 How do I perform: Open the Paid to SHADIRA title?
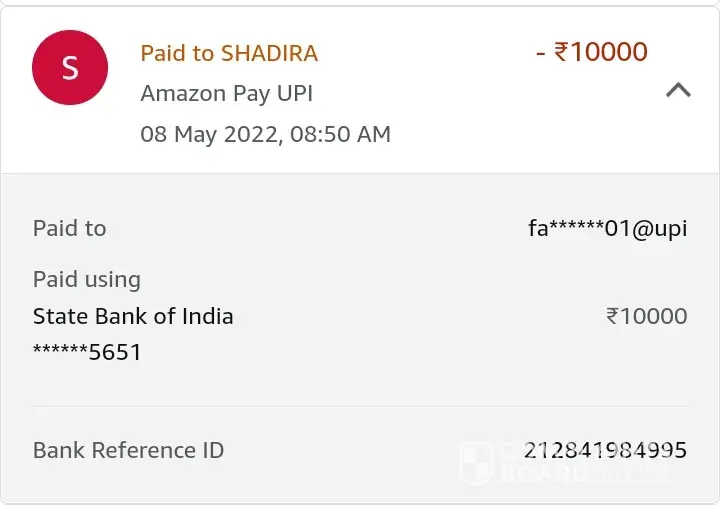229,53
